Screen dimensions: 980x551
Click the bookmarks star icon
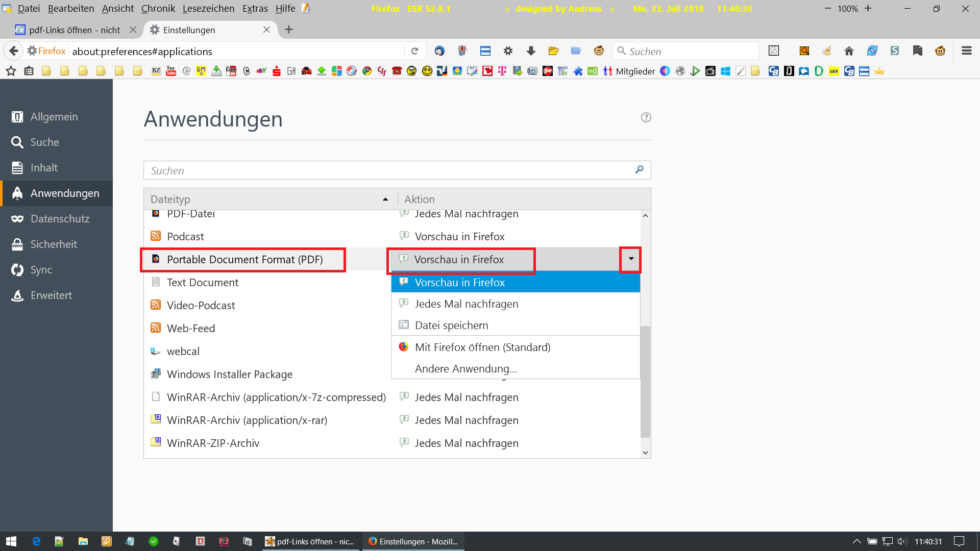click(11, 71)
